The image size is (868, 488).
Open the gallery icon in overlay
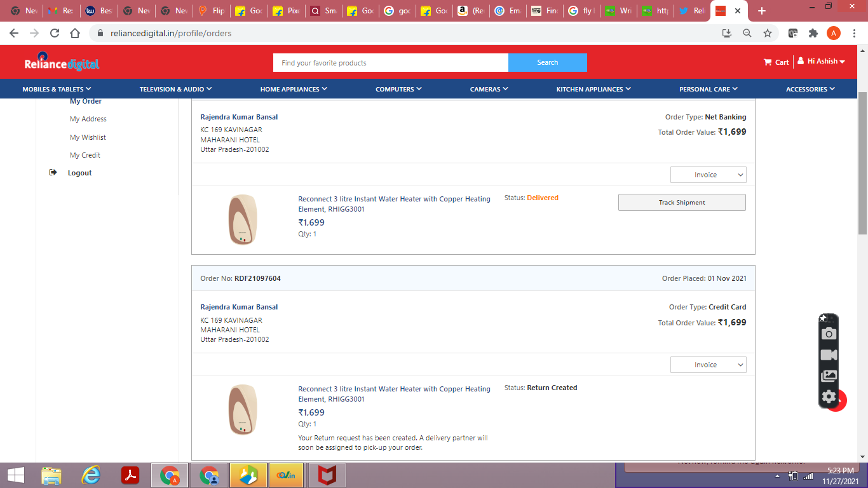tap(829, 376)
